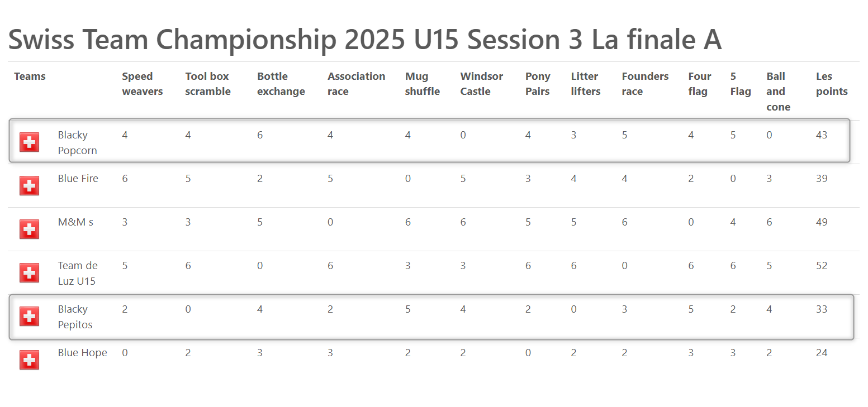
Task: Select the Blacky Pepitos team name
Action: point(75,317)
